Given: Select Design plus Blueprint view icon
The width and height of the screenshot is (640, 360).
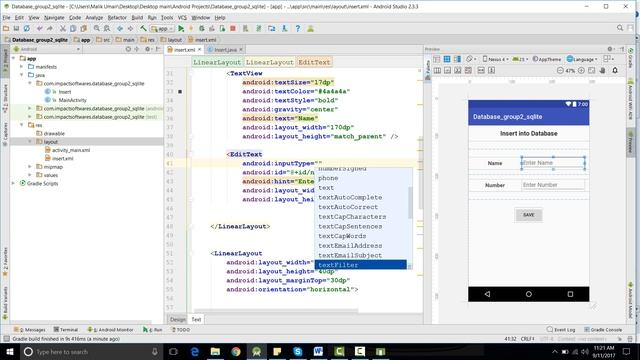Looking at the screenshot, I should tap(457, 59).
